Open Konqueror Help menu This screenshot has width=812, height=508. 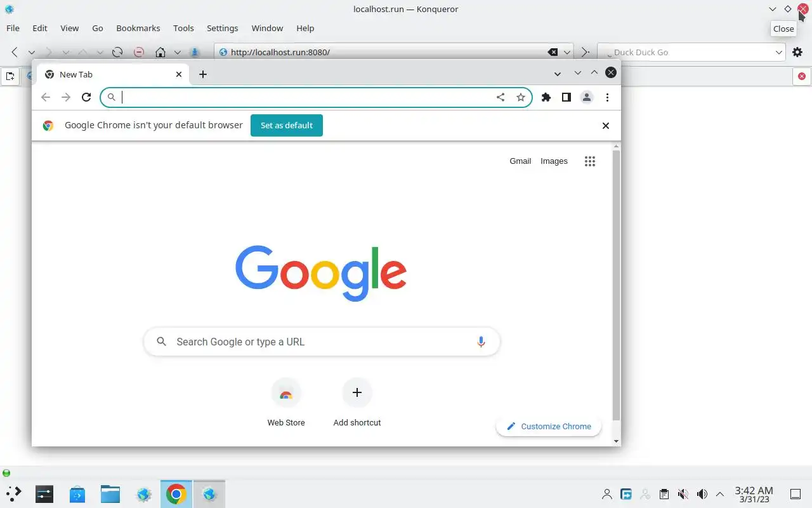click(x=305, y=28)
